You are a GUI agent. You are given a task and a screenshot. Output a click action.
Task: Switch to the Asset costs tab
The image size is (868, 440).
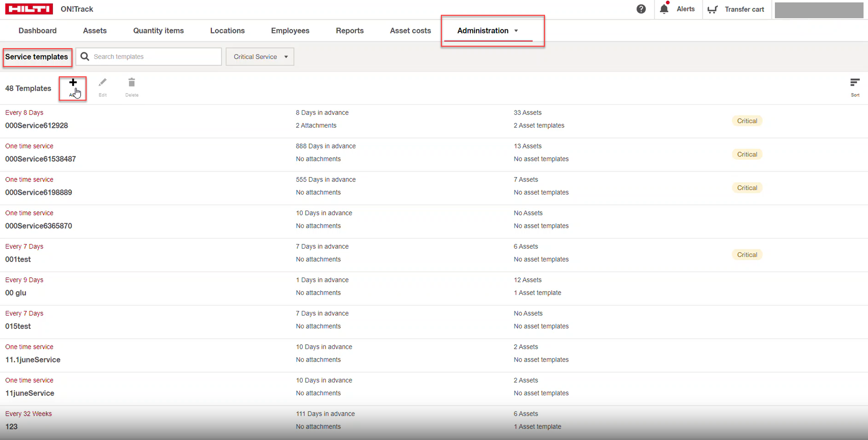(x=410, y=31)
